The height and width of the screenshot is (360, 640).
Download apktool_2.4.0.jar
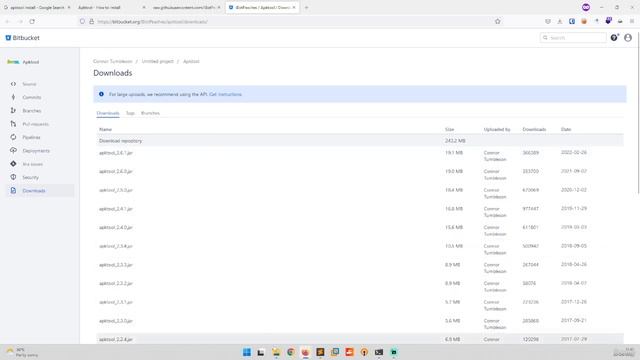(x=116, y=227)
